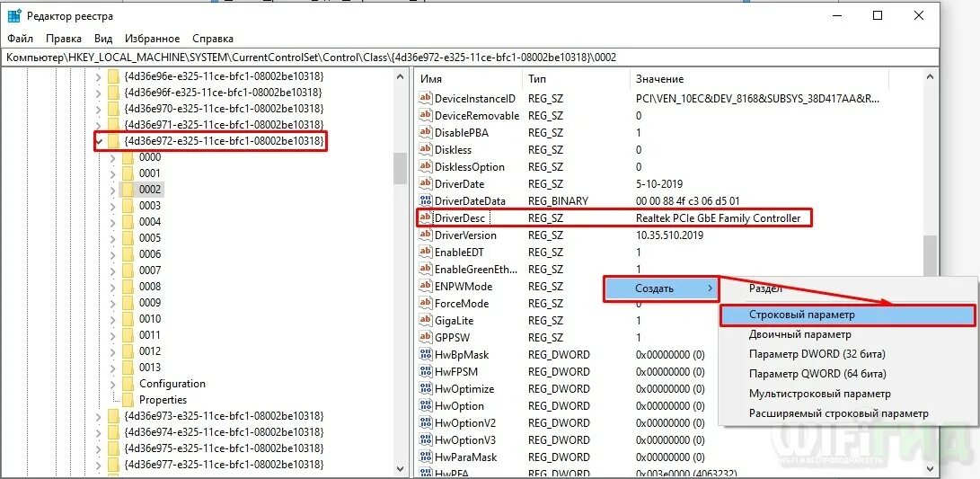
Task: Click the registry path address bar
Action: (470, 57)
